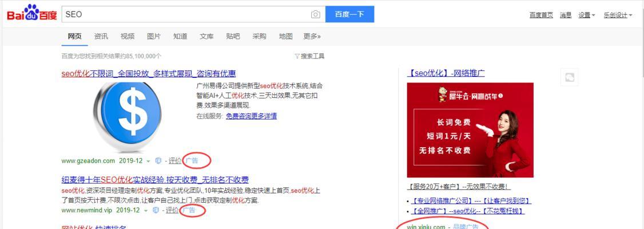
Task: Switch to the 图片 tab
Action: click(x=154, y=36)
